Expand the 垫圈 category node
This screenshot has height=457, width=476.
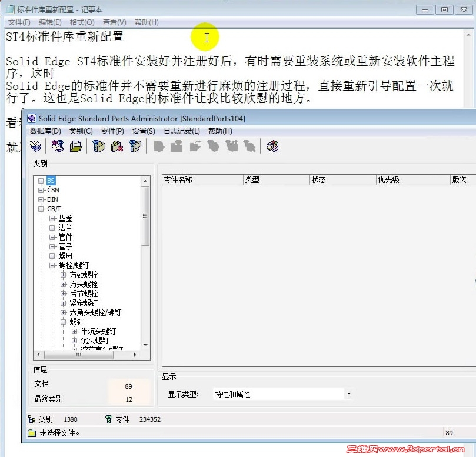coord(52,218)
